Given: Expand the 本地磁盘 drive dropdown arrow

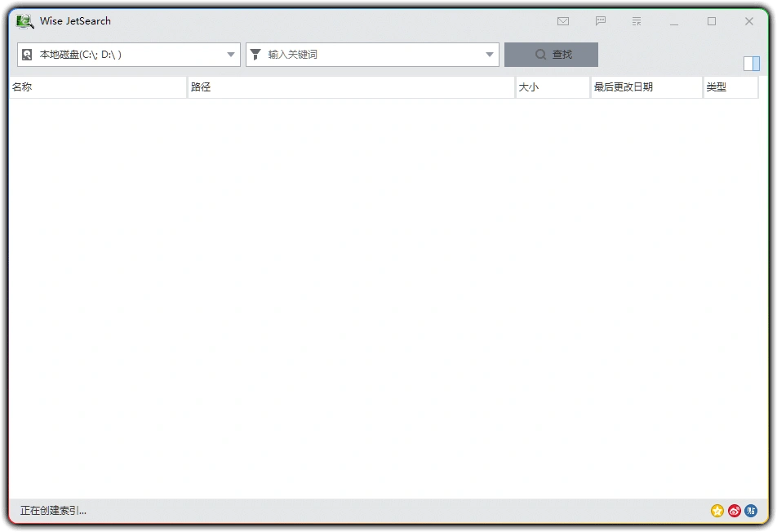Looking at the screenshot, I should (231, 55).
